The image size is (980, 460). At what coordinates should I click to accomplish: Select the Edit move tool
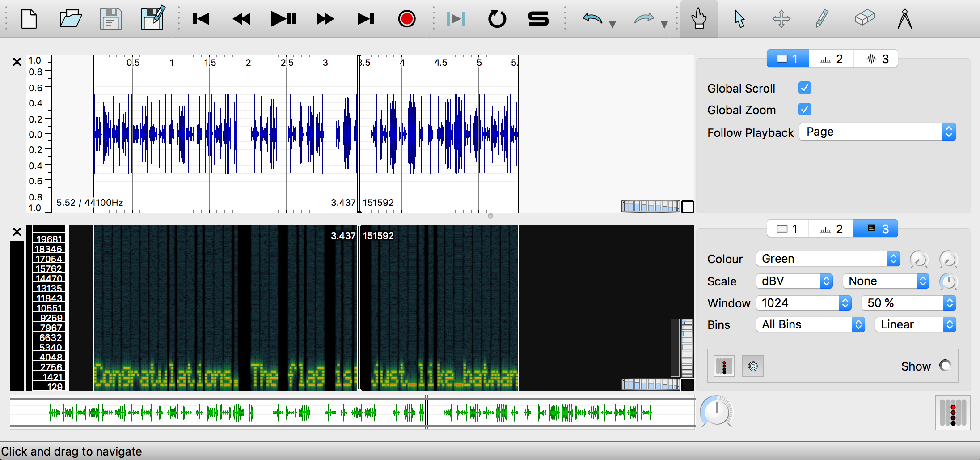point(781,19)
